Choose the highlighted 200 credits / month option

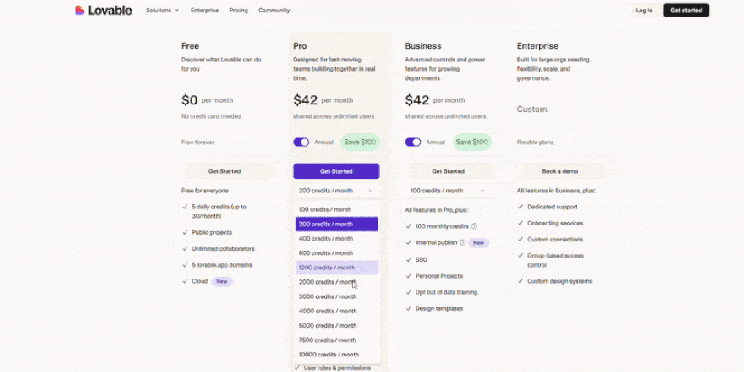pyautogui.click(x=336, y=224)
